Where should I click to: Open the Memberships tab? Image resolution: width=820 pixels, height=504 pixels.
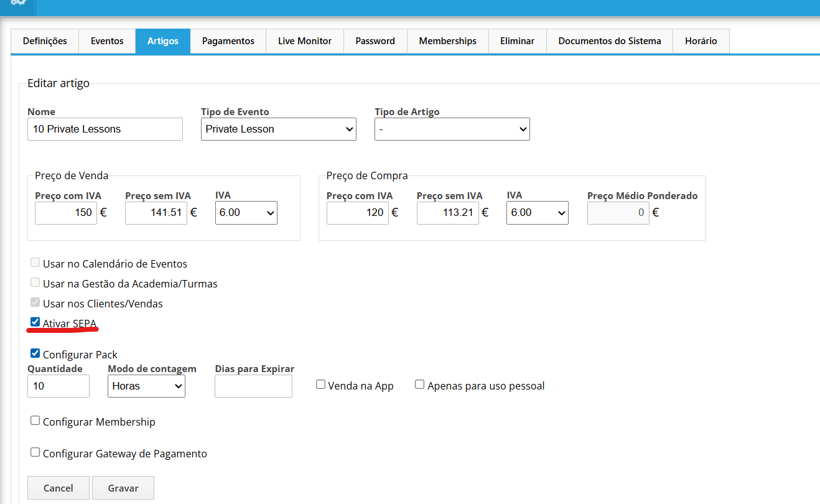pos(447,41)
